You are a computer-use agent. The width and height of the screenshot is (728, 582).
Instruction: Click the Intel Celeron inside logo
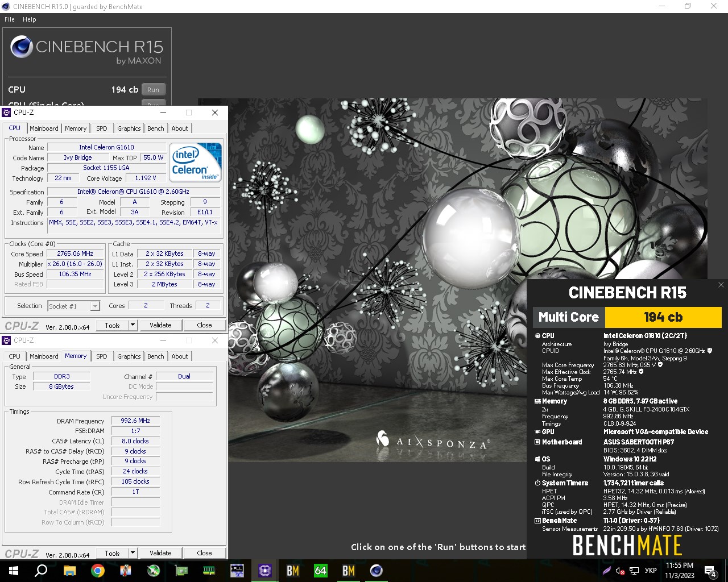coord(196,162)
